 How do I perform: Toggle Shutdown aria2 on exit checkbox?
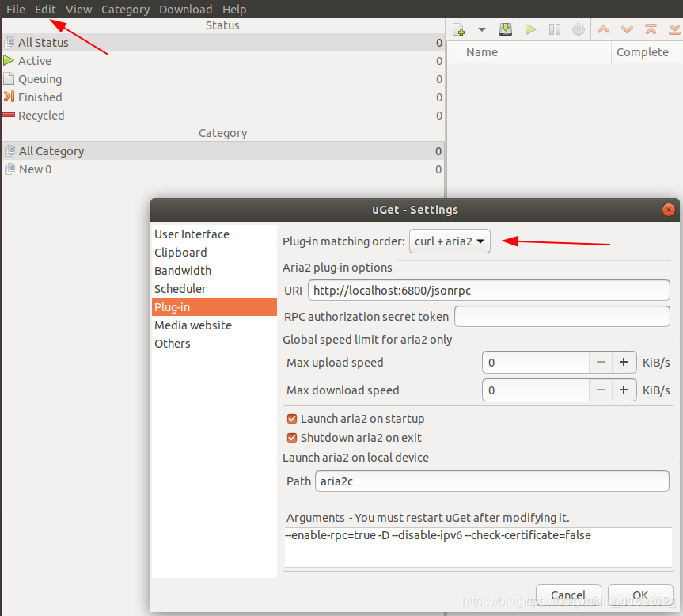tap(292, 438)
